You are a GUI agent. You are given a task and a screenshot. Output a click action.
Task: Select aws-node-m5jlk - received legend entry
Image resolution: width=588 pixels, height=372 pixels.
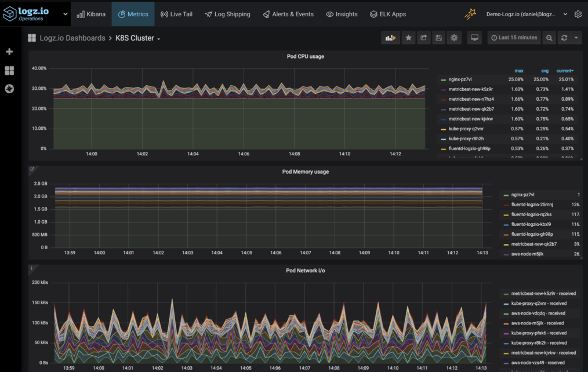(x=537, y=323)
